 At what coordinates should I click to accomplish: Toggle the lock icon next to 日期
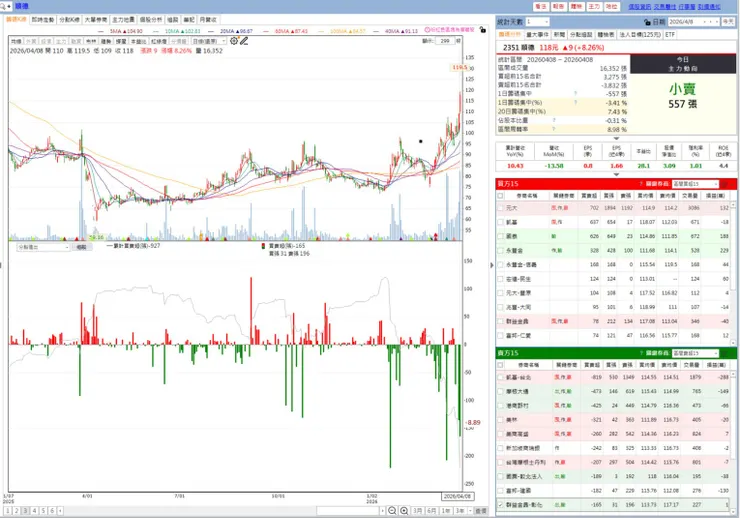pos(647,22)
